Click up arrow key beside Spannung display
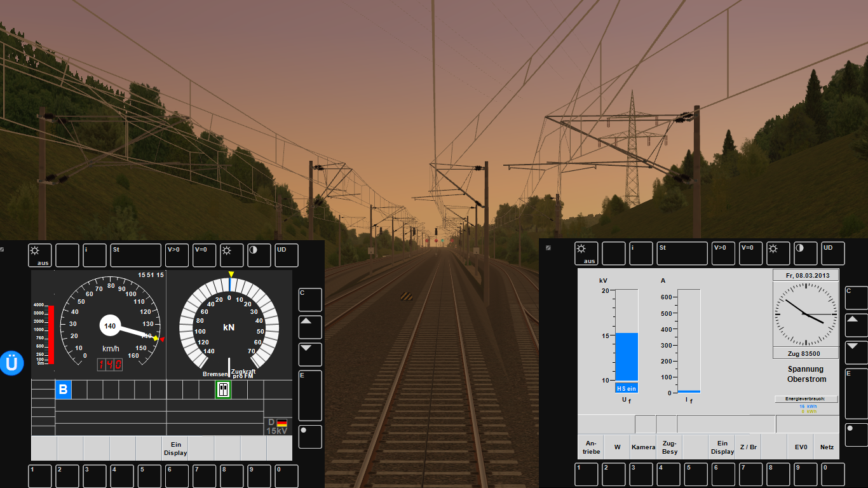This screenshot has width=868, height=488. (x=857, y=326)
